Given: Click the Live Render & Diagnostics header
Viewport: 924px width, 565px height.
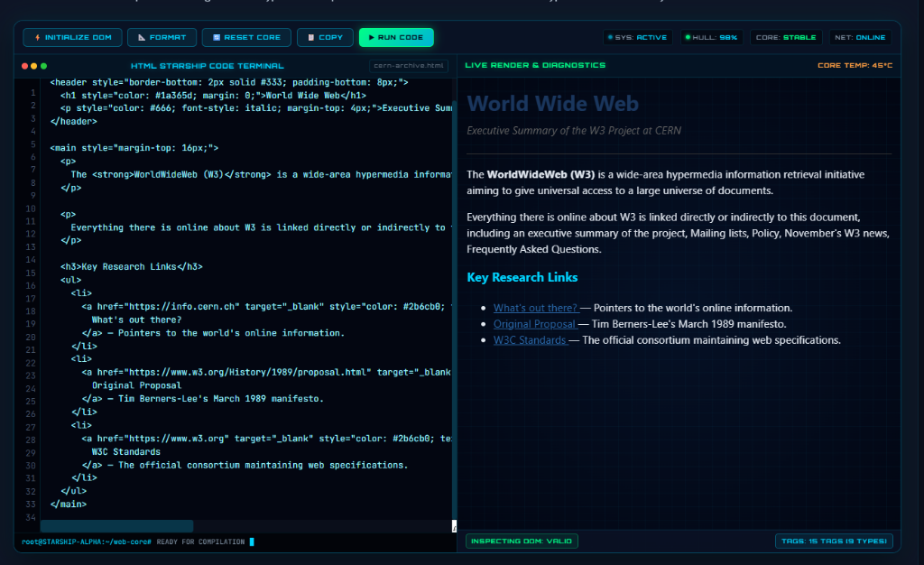Looking at the screenshot, I should coord(535,65).
